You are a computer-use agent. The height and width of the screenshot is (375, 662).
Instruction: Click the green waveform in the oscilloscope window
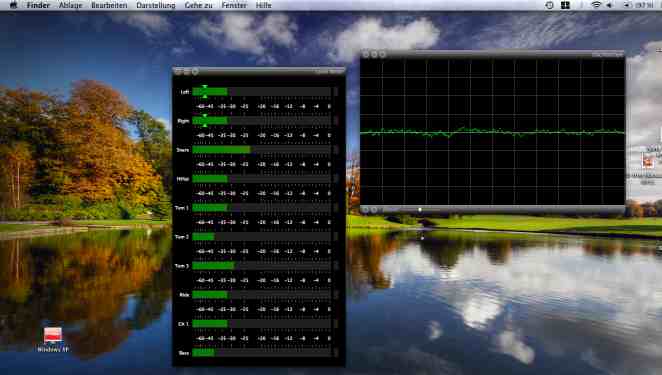tap(492, 132)
